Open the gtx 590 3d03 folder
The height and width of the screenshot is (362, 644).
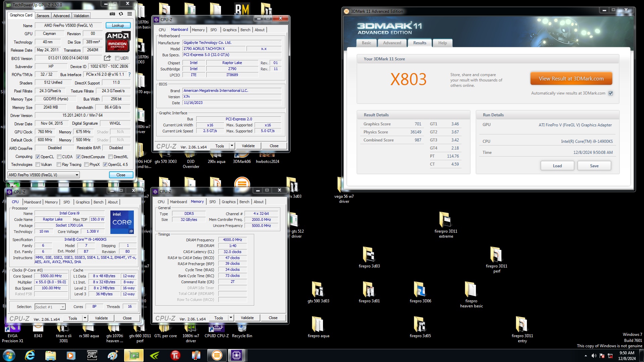pos(318,292)
